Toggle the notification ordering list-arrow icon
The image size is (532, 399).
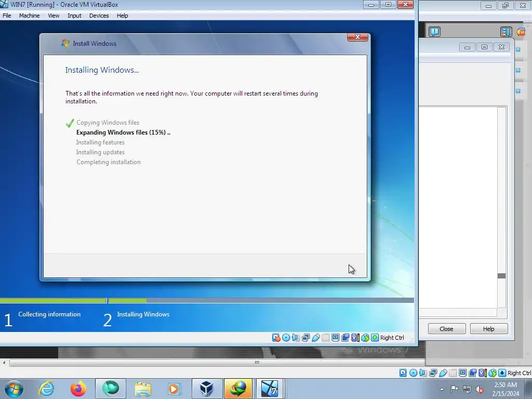tap(506, 32)
